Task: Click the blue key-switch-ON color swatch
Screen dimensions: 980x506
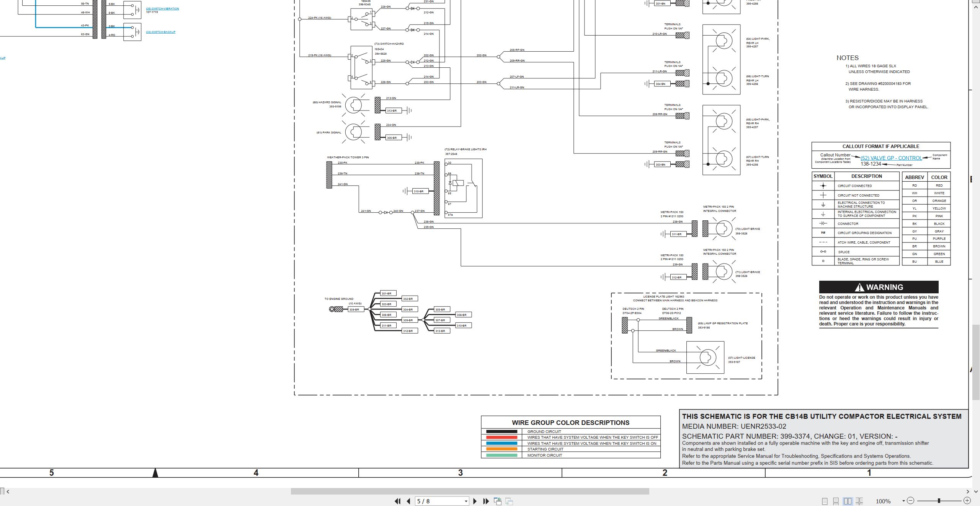Action: pos(501,443)
